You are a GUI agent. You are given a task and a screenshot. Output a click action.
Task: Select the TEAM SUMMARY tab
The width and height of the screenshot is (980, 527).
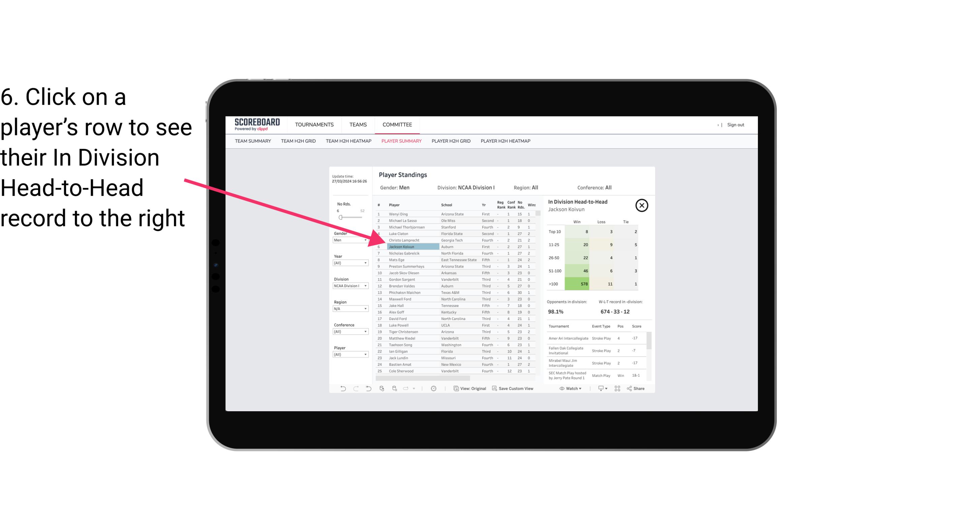click(253, 141)
